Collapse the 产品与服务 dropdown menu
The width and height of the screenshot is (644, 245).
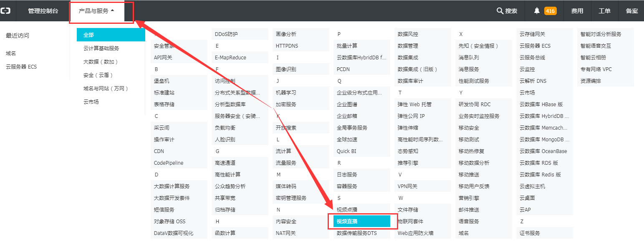tap(97, 11)
